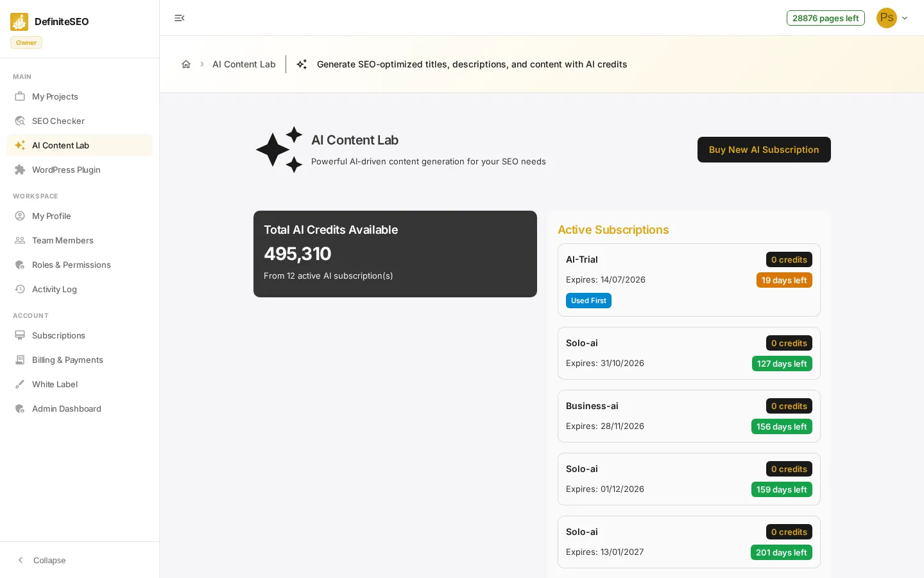Click the AI Content Lab sparkle sidebar icon
The width and height of the screenshot is (924, 578).
tap(20, 145)
